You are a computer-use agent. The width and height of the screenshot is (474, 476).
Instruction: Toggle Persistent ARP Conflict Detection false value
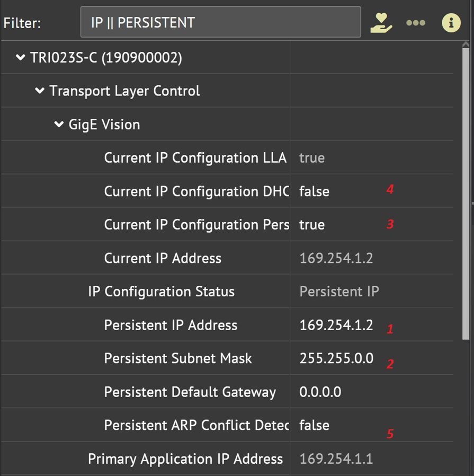314,425
